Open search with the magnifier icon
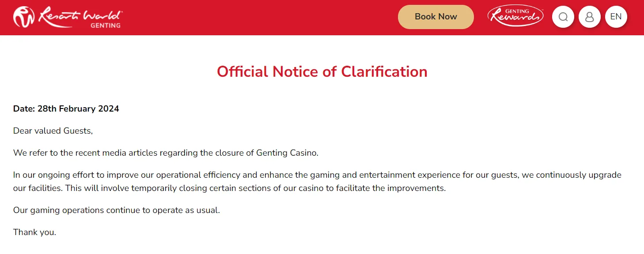The height and width of the screenshot is (254, 644). pyautogui.click(x=563, y=17)
